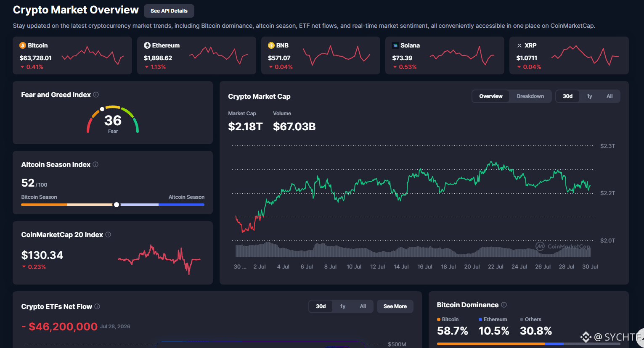Click See More for Crypto ETFs

pos(395,306)
